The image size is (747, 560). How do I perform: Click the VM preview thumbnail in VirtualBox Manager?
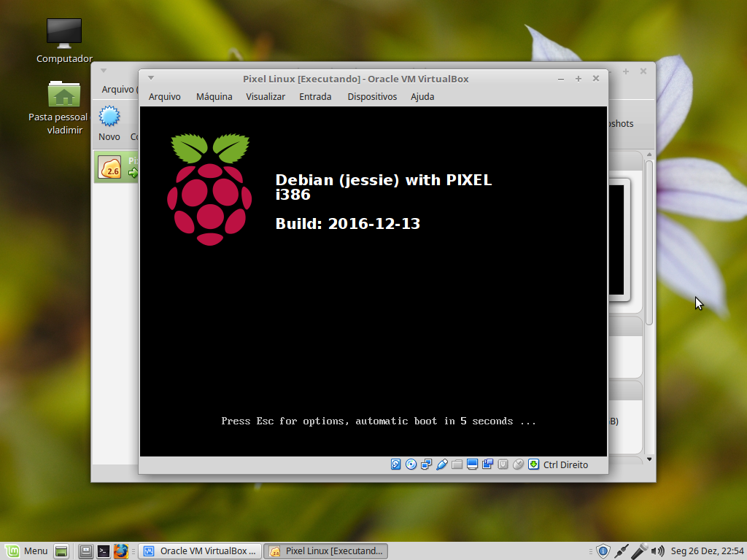pyautogui.click(x=619, y=240)
